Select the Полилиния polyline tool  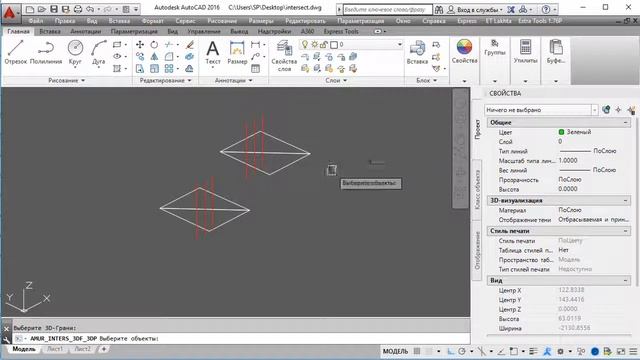click(46, 52)
